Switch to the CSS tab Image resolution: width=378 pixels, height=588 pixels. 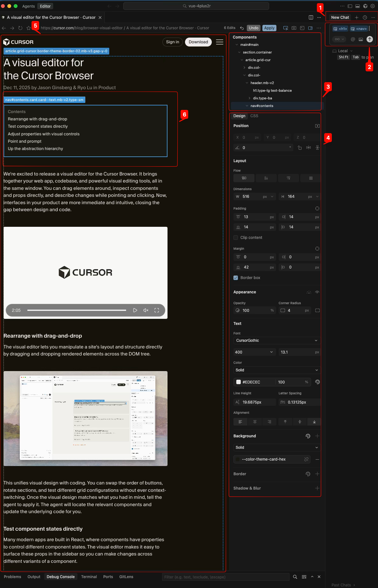254,116
